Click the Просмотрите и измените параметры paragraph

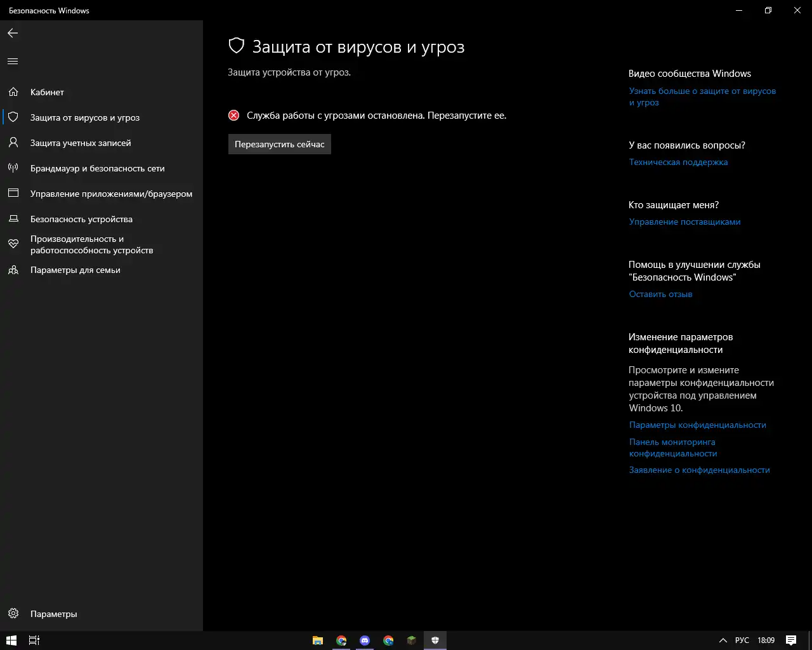pyautogui.click(x=701, y=389)
